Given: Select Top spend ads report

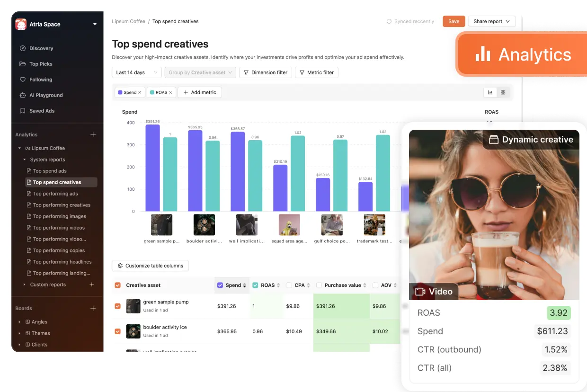Looking at the screenshot, I should (50, 171).
